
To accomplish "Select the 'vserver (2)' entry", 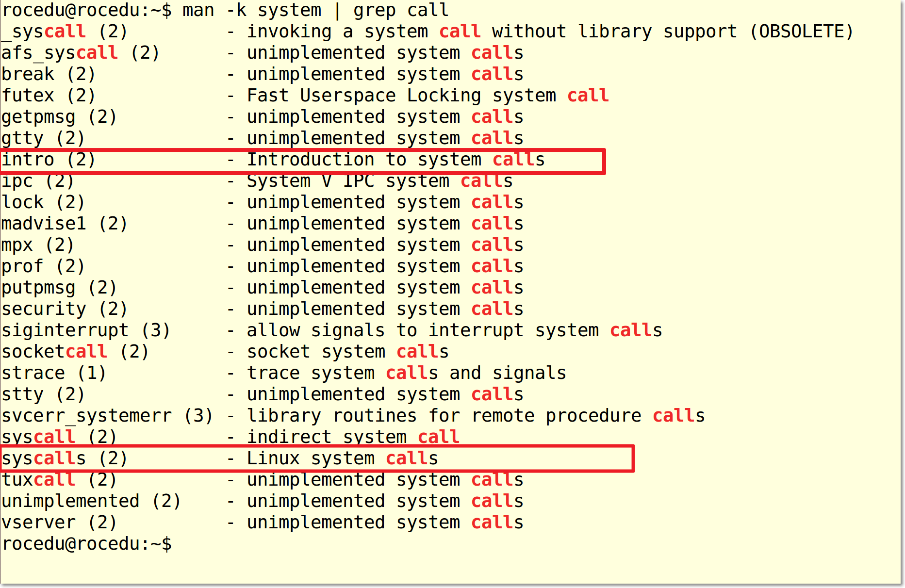I will click(59, 523).
